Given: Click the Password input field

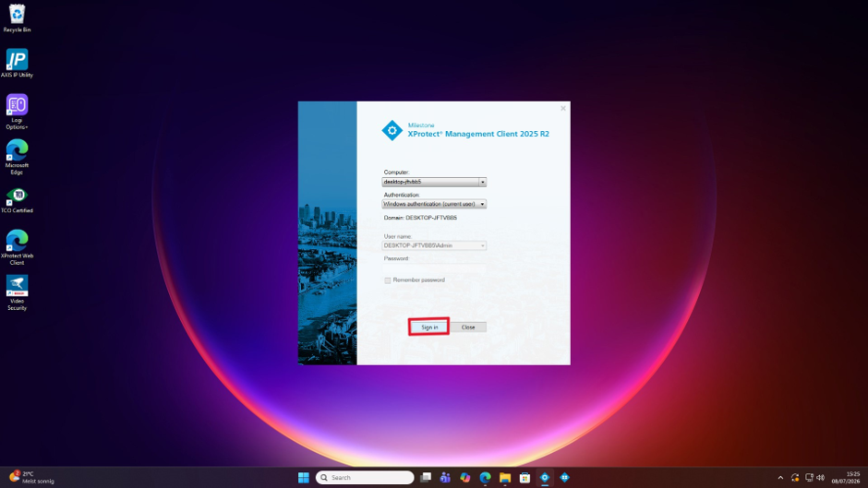Looking at the screenshot, I should [x=434, y=268].
